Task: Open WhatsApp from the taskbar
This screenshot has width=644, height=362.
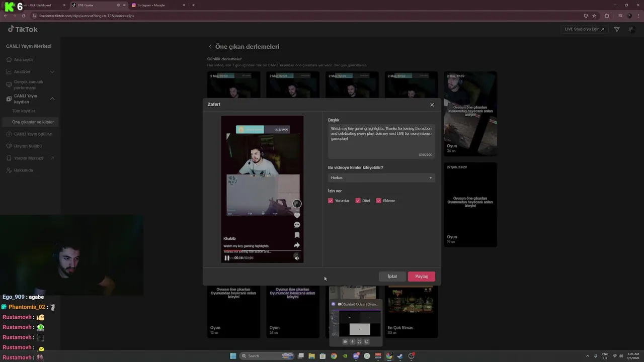Action: (367, 356)
